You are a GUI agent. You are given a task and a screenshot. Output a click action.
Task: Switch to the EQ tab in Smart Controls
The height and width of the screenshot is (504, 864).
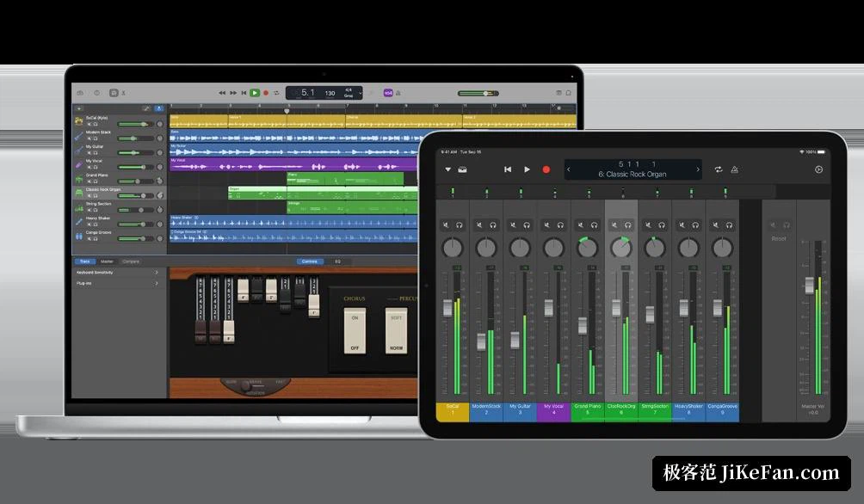(x=337, y=261)
